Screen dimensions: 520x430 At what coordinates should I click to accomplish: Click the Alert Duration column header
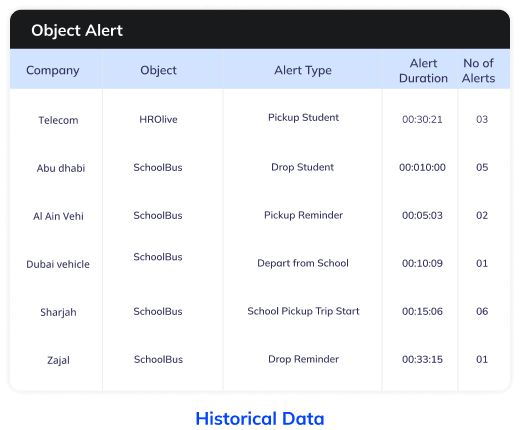click(x=423, y=70)
